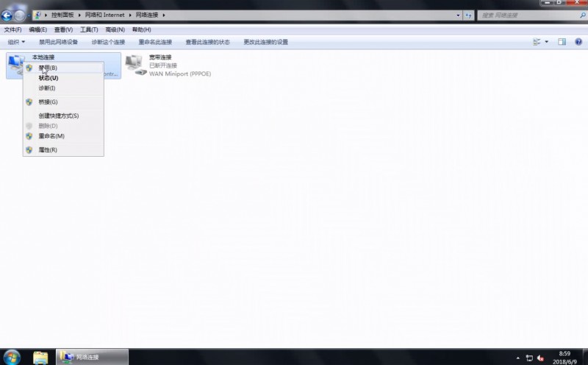Click the refresh button by address bar

click(468, 15)
